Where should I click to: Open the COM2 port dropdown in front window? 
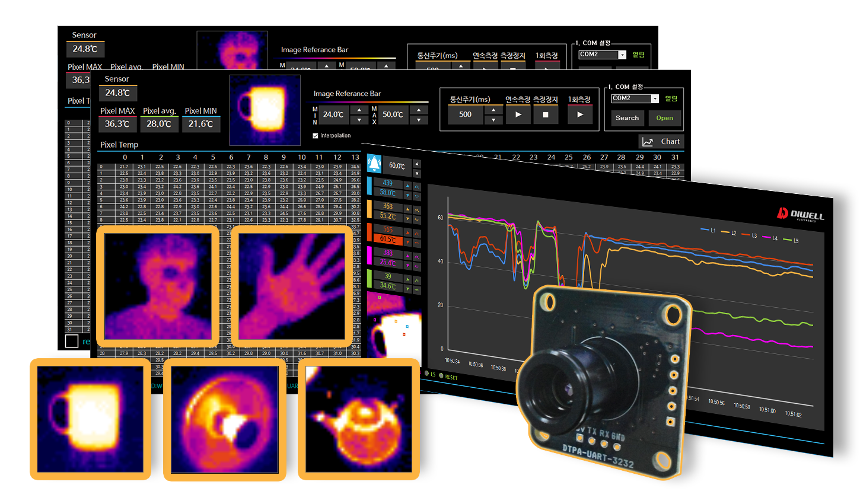click(x=655, y=98)
